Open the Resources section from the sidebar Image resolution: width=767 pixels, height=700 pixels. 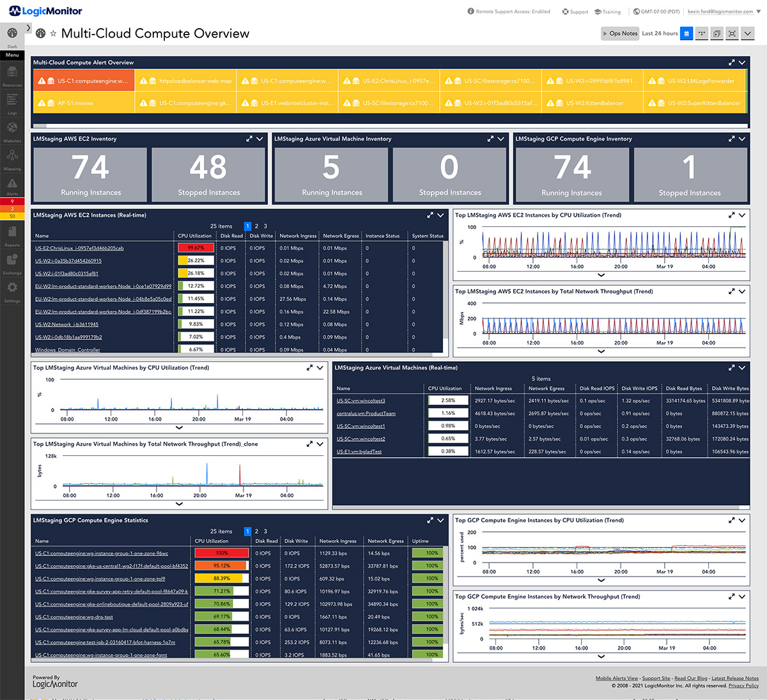click(12, 74)
